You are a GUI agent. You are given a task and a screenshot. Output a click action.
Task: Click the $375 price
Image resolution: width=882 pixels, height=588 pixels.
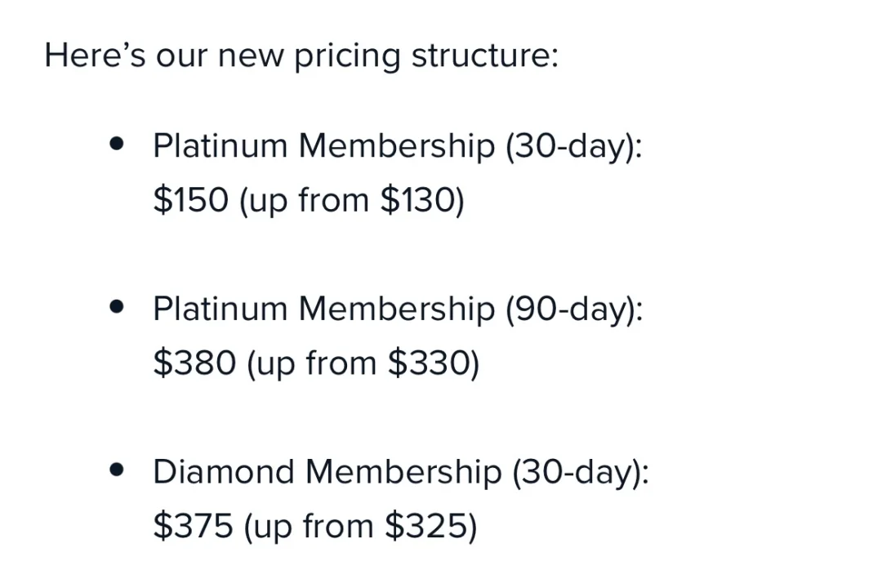(x=193, y=526)
